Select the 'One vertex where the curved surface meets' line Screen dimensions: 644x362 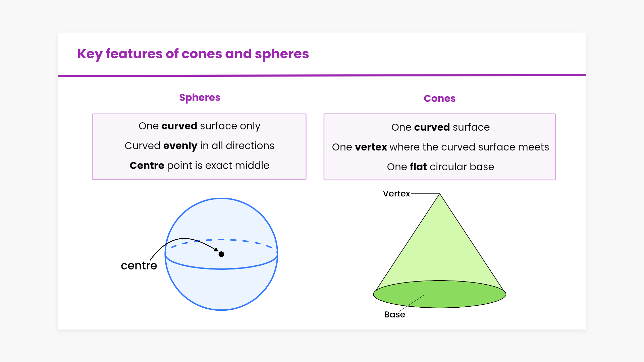[x=440, y=147]
